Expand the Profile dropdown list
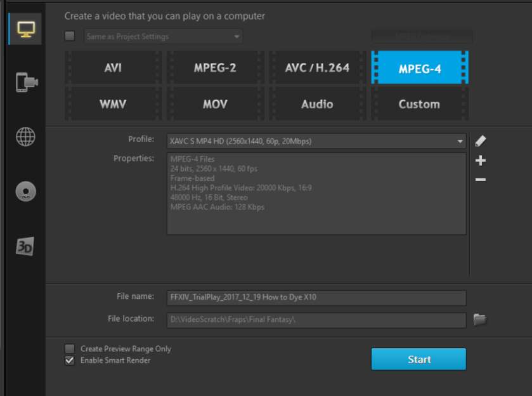This screenshot has height=396, width=532. coord(460,142)
